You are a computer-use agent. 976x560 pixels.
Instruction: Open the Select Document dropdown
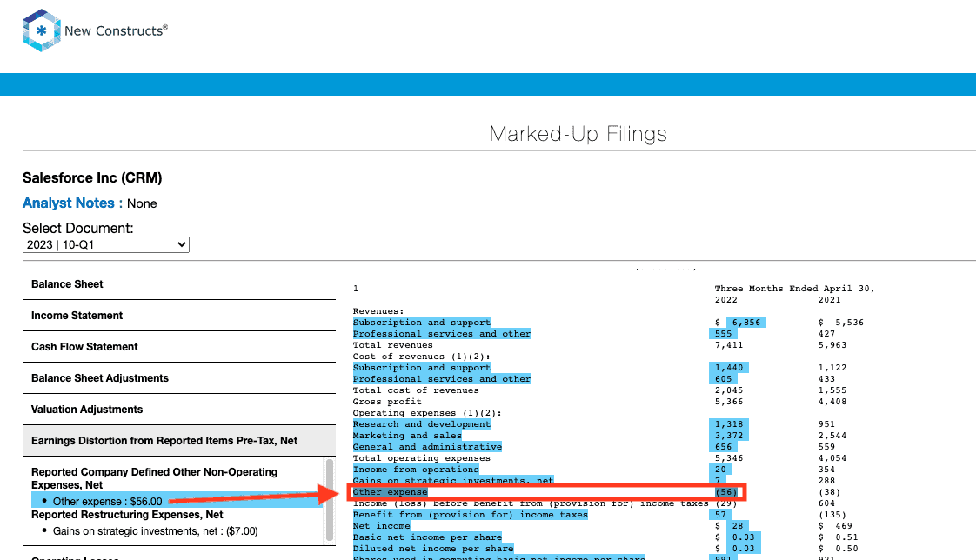click(106, 244)
